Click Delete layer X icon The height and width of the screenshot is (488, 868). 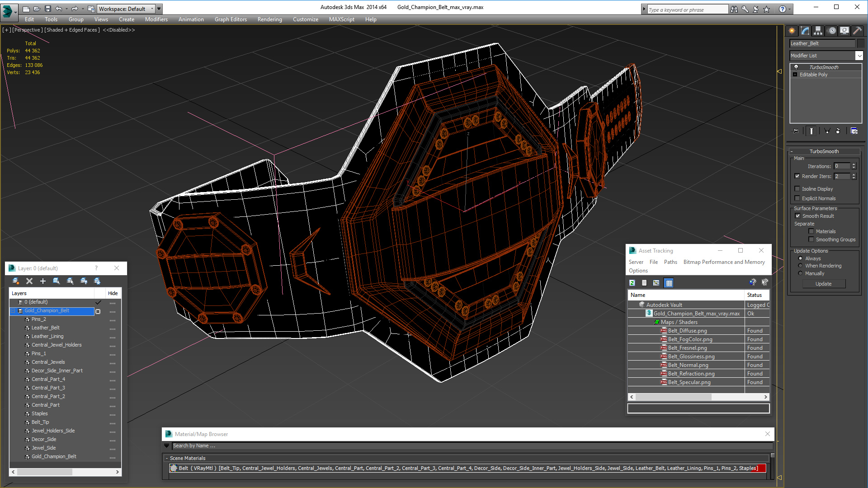29,281
